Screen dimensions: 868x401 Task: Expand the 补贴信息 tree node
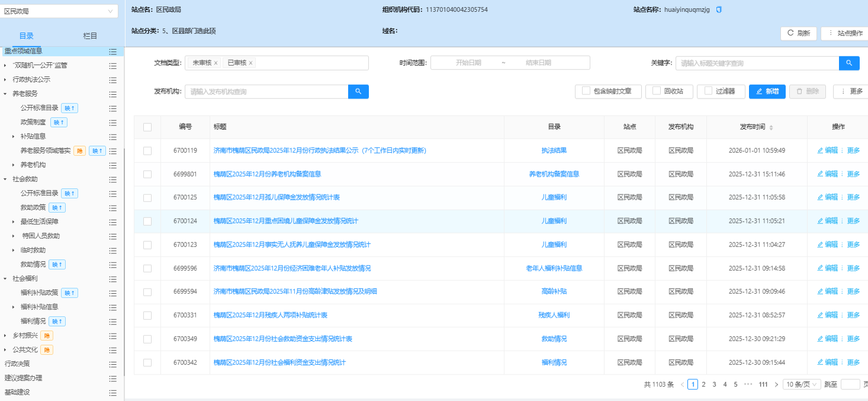click(14, 137)
